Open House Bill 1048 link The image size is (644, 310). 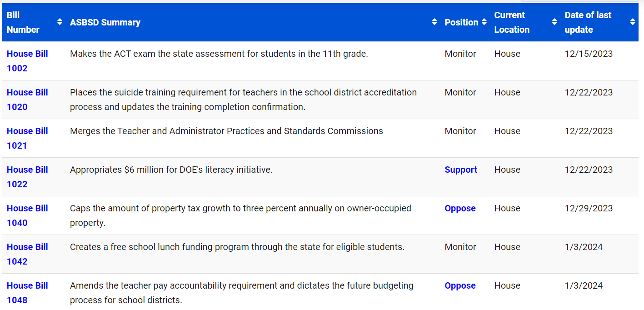27,293
